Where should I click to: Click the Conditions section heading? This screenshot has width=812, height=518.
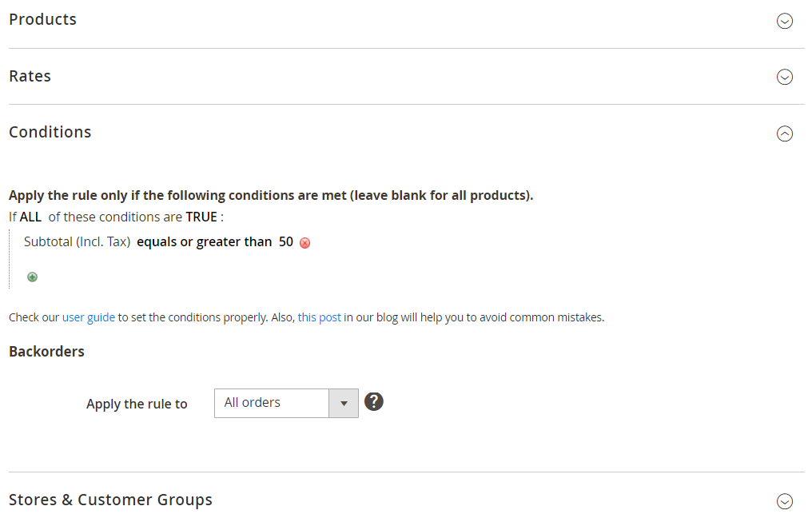[50, 132]
